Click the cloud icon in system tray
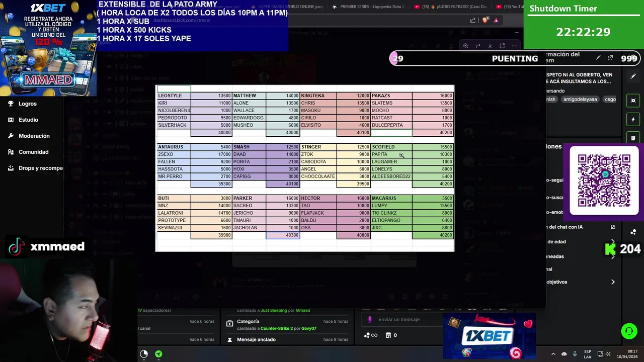The image size is (644, 362). point(564,354)
